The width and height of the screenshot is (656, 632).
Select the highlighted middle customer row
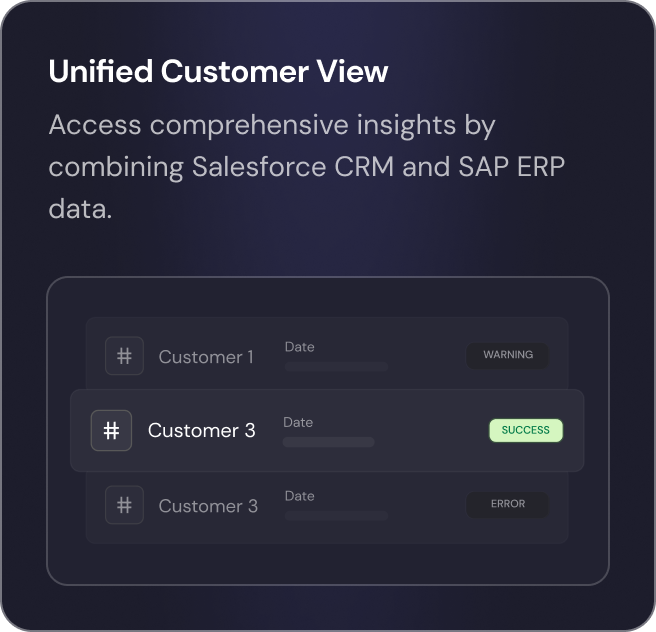click(x=327, y=430)
